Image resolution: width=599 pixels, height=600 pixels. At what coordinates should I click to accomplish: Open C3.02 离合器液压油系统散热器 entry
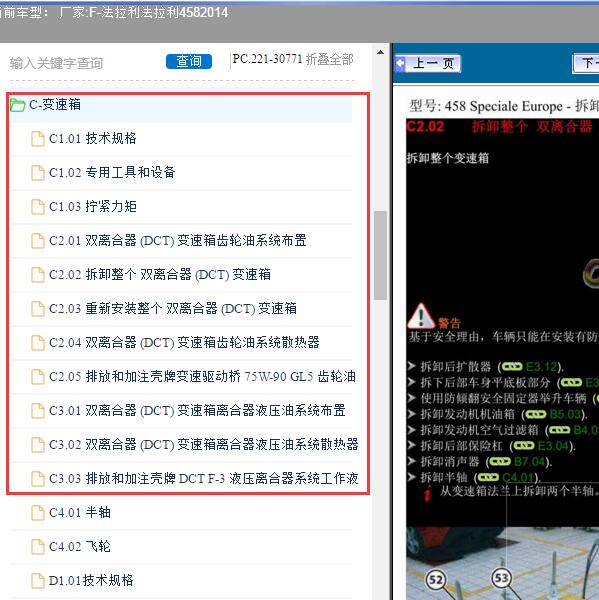click(x=204, y=445)
